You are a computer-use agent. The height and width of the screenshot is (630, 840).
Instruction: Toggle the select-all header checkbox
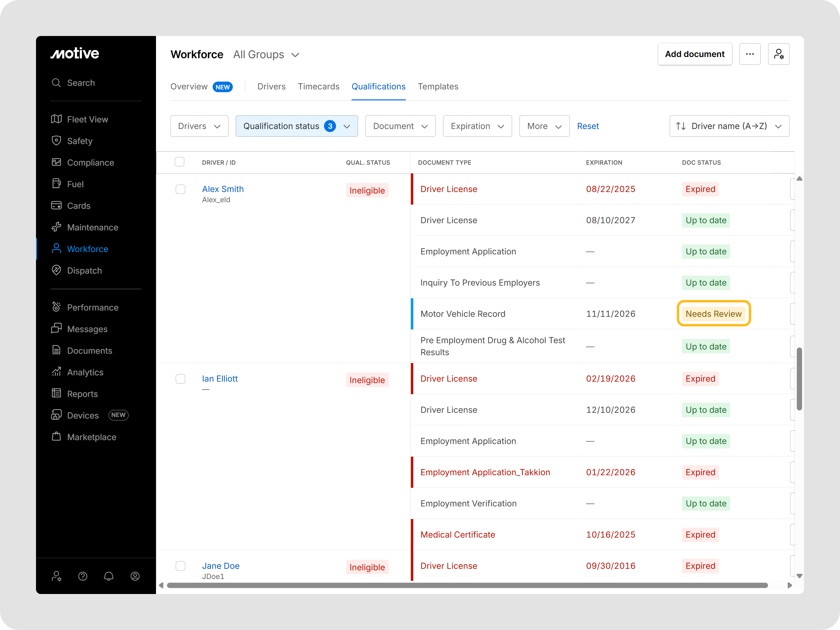point(179,162)
